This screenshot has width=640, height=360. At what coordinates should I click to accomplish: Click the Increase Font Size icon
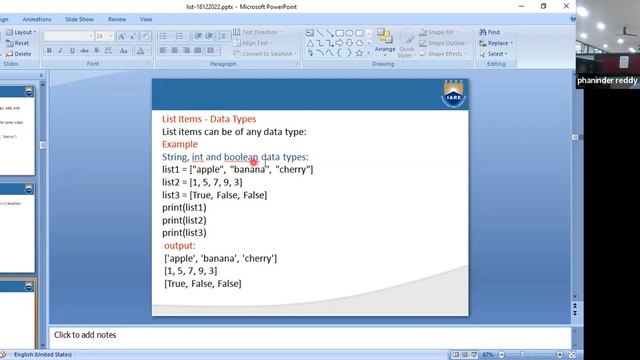click(x=121, y=36)
